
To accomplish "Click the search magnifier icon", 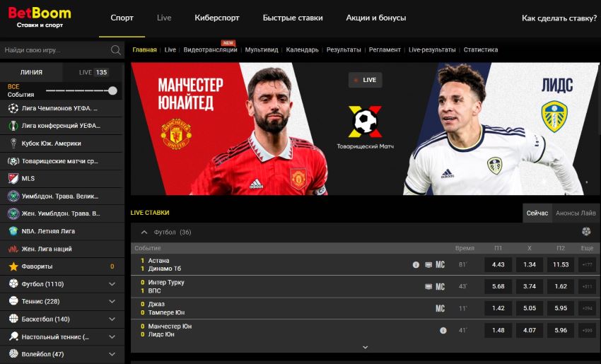I will [115, 49].
